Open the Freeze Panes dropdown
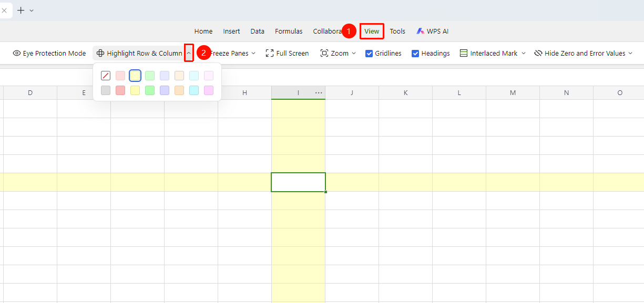The height and width of the screenshot is (303, 644). tap(232, 53)
